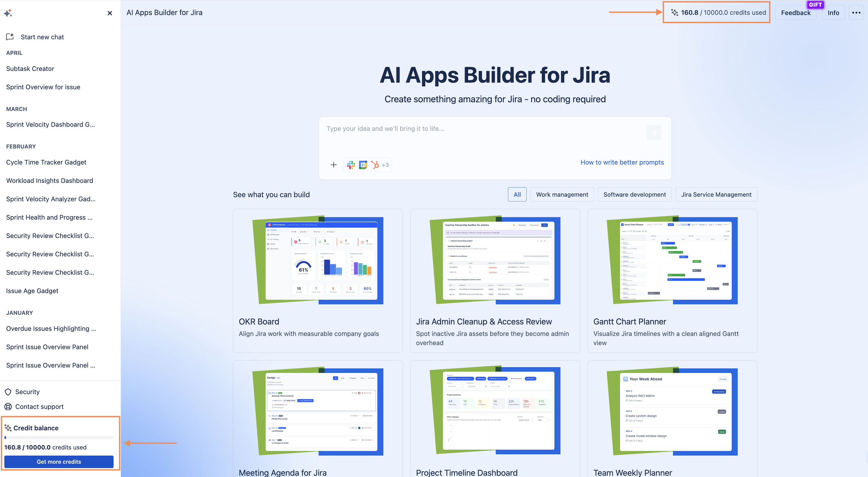Click the arrow submit prompt button
The image size is (868, 477).
654,132
